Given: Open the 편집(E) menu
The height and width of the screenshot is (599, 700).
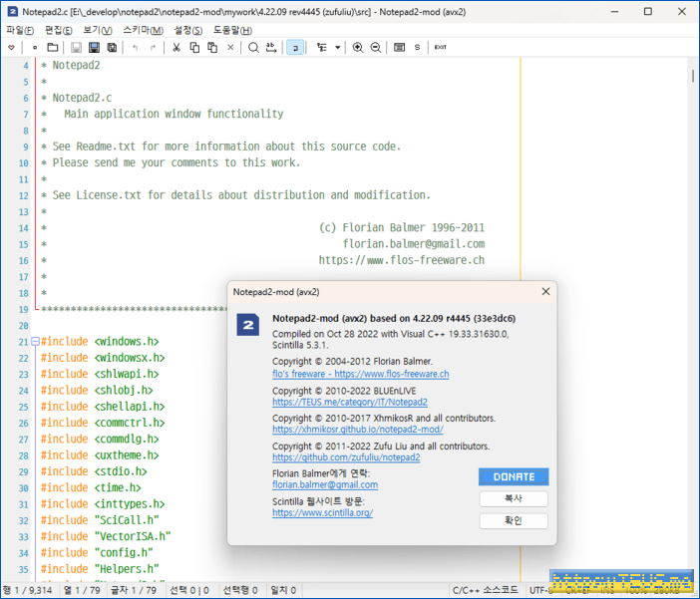Looking at the screenshot, I should [59, 30].
